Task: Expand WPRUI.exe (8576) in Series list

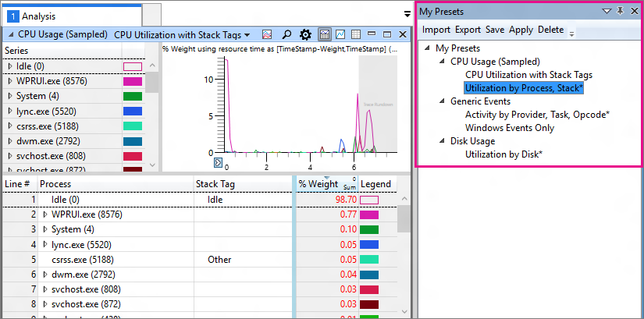Action: 10,81
